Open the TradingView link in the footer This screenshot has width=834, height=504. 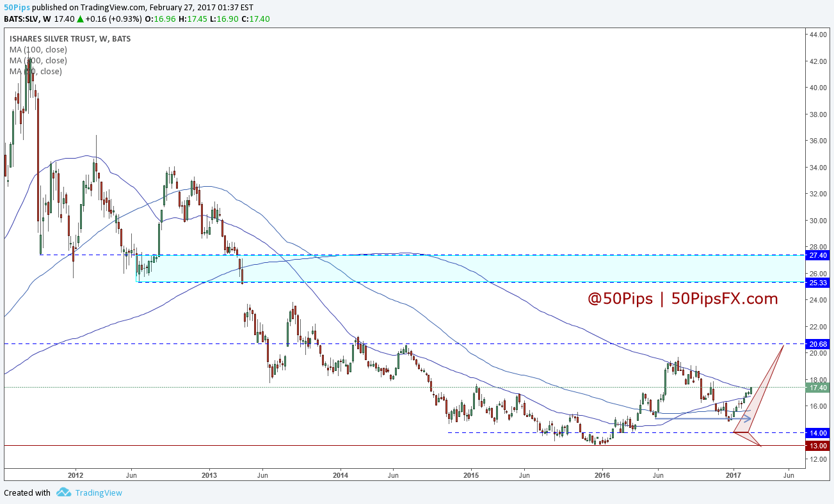98,492
